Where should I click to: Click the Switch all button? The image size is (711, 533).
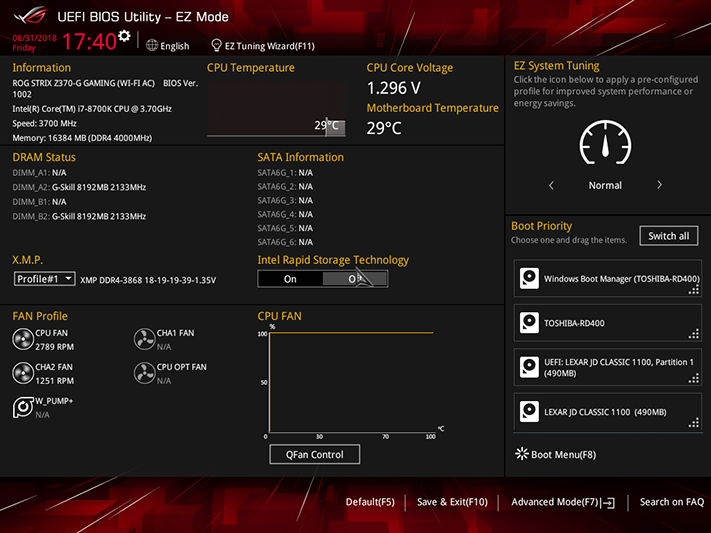coord(668,236)
